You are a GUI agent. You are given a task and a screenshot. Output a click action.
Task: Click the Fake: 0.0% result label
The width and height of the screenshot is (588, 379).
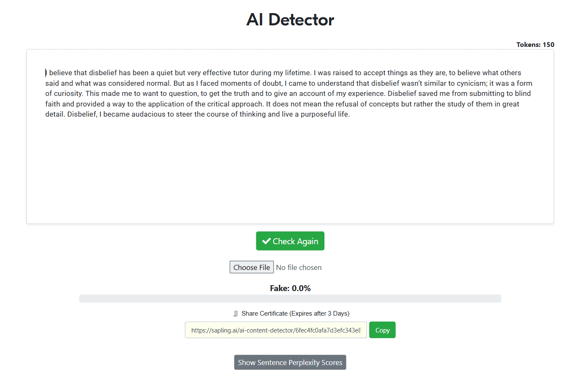pyautogui.click(x=290, y=289)
